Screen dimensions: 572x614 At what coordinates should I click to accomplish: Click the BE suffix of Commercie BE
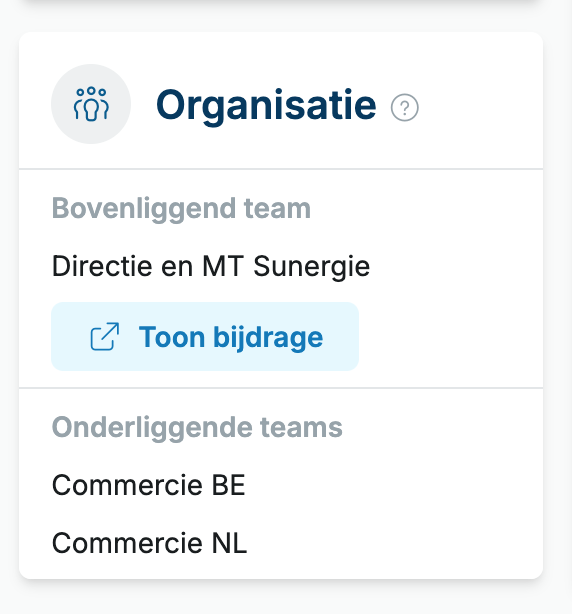[229, 485]
